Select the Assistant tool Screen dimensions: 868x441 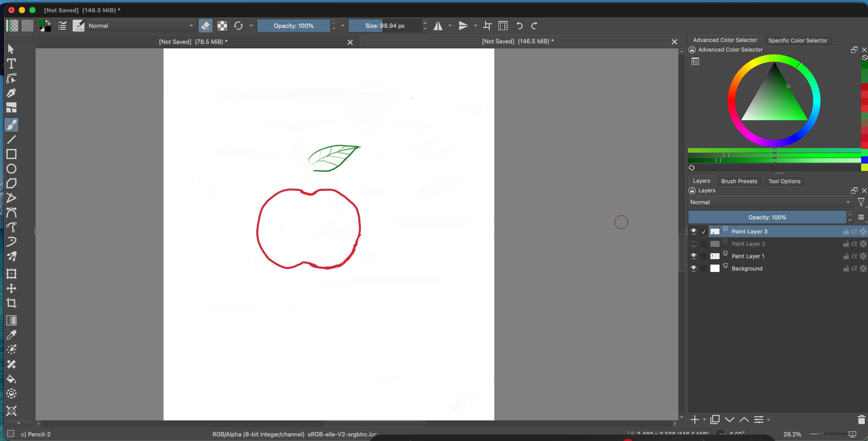click(x=11, y=411)
